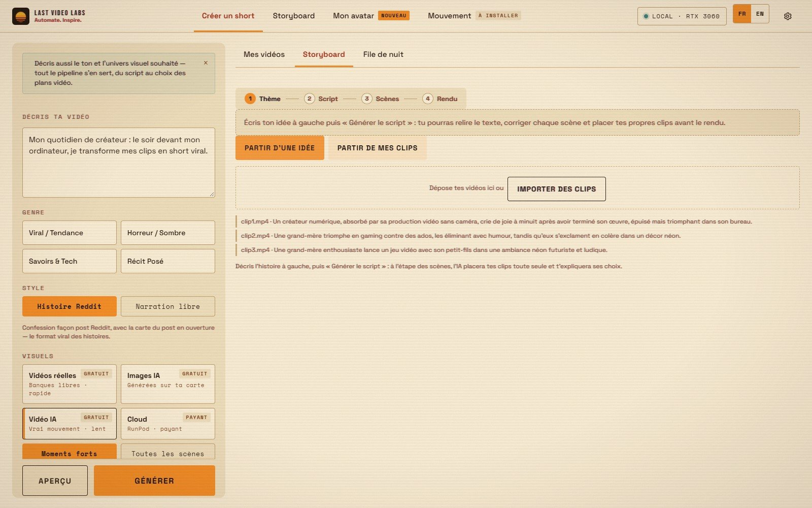Click the clip drop zone text 'Dépose tes vidéos ici ou'
The image size is (812, 508).
click(466, 188)
